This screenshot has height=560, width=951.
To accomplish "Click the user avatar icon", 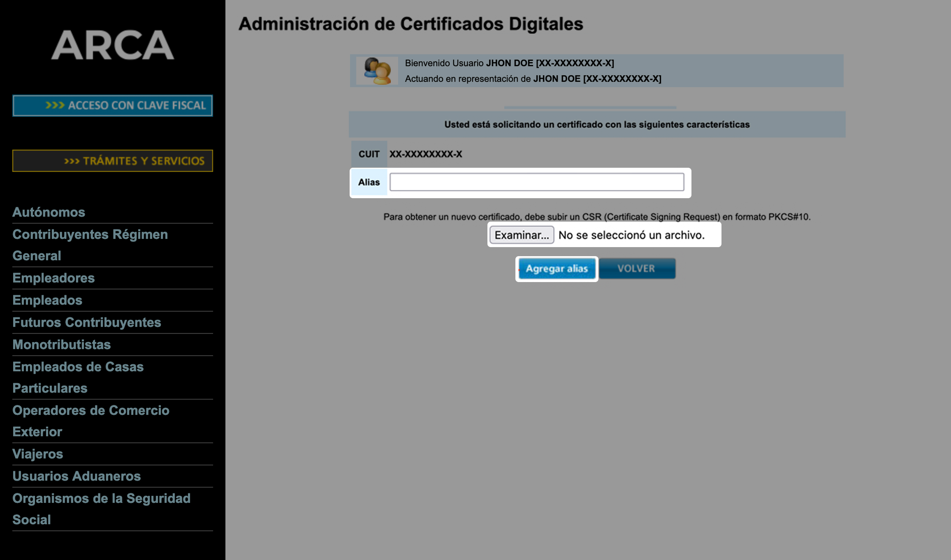I will click(x=377, y=71).
